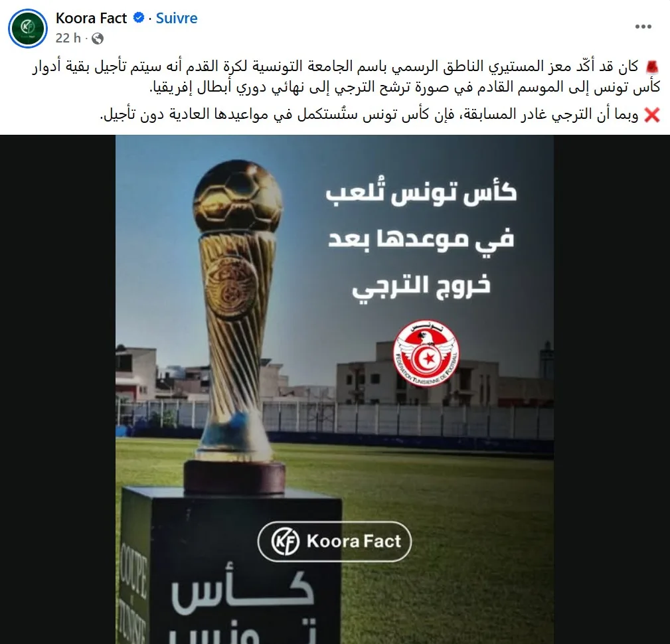Click the grass field in the photo
The height and width of the screenshot is (644, 670).
click(x=449, y=513)
